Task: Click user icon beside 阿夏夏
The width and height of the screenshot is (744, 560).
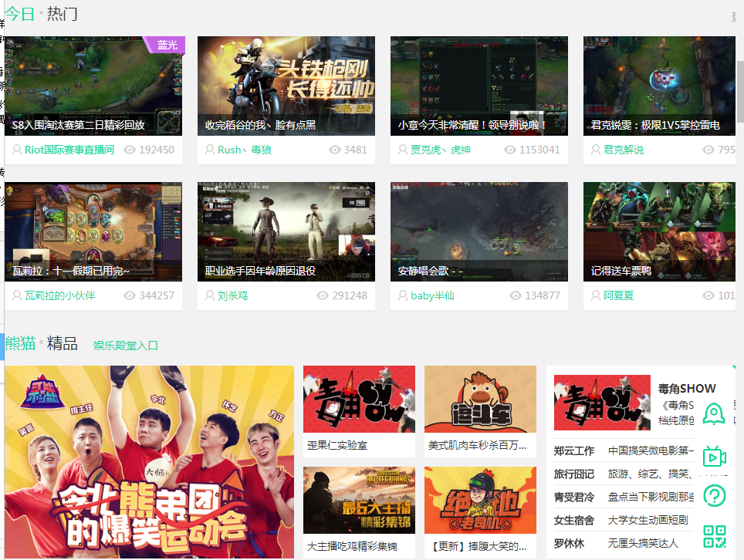Action: click(596, 295)
